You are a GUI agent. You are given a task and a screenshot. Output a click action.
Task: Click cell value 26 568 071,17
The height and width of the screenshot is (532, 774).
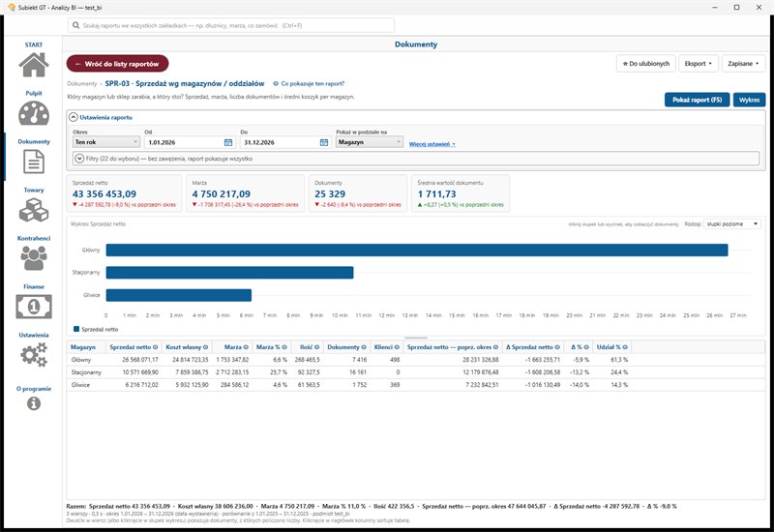coord(140,360)
